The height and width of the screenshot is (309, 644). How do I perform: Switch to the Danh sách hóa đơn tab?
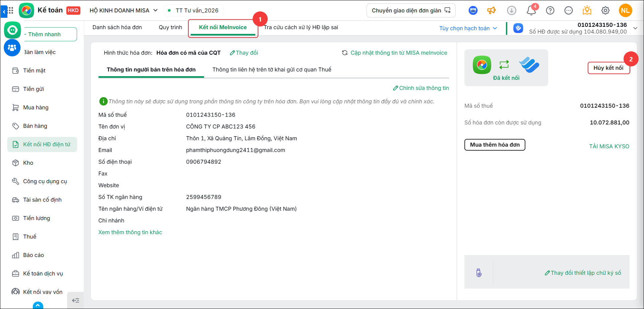(x=117, y=27)
